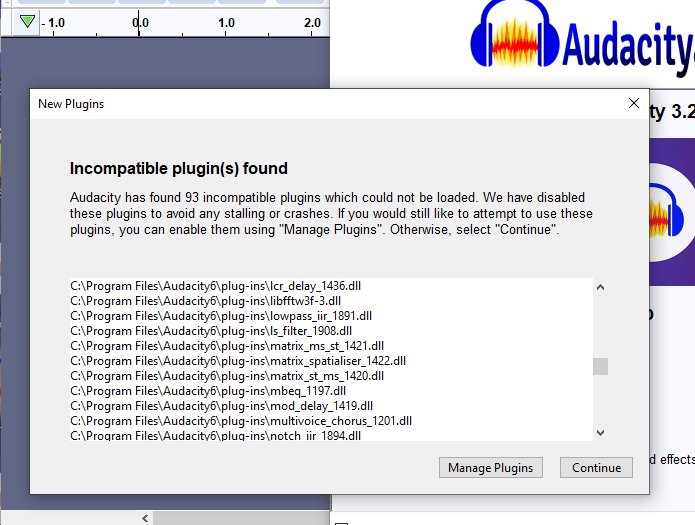Click the plugin list scroll-down arrow
Image resolution: width=695 pixels, height=525 pixels.
[x=600, y=432]
